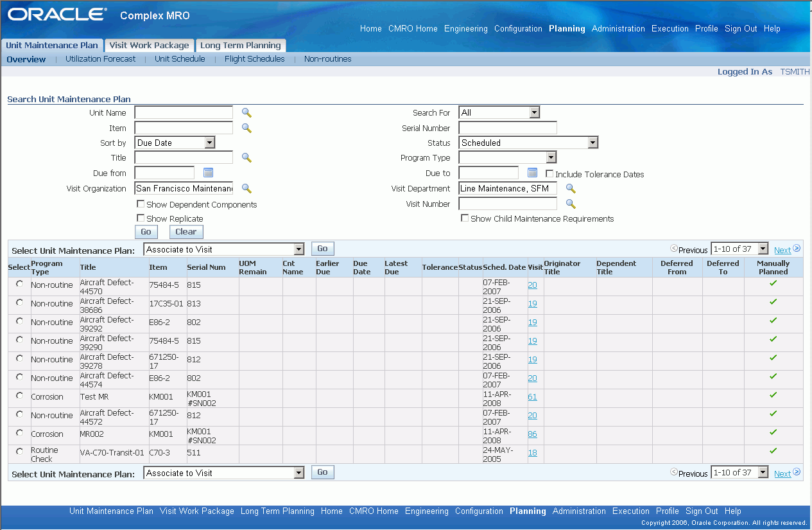812x530 pixels.
Task: Tick Show Child Maintenance Requirements
Action: (465, 218)
